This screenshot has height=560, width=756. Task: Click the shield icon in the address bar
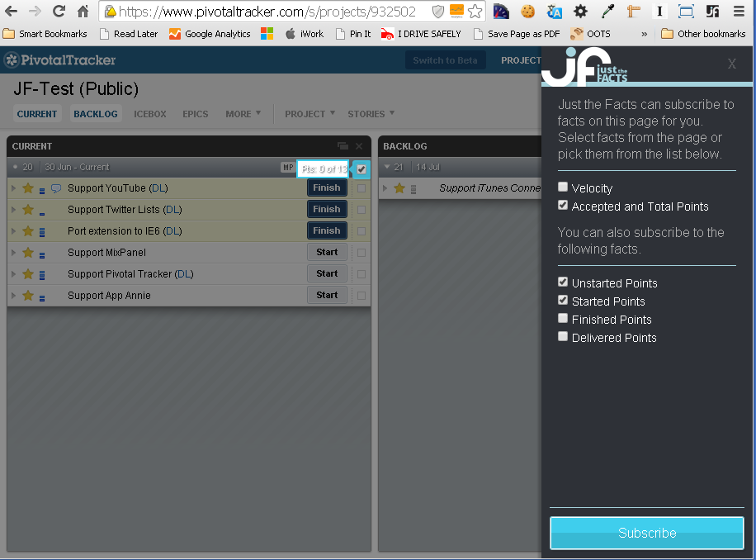pos(437,11)
